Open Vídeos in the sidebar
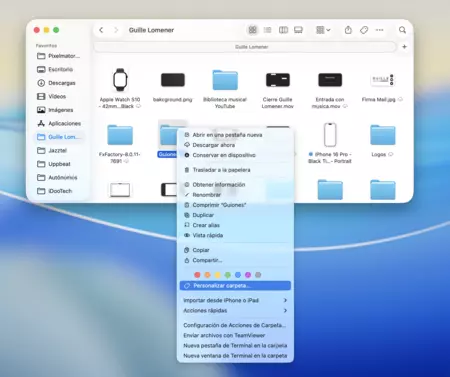This screenshot has height=377, width=450. (59, 96)
